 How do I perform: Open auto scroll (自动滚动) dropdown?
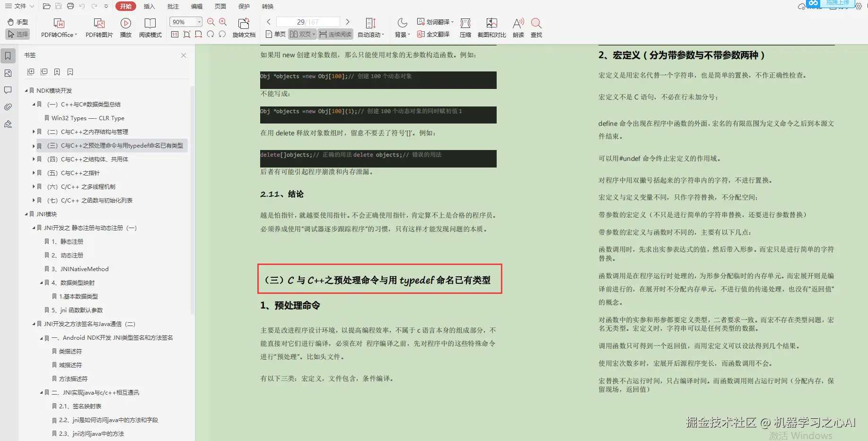[371, 28]
